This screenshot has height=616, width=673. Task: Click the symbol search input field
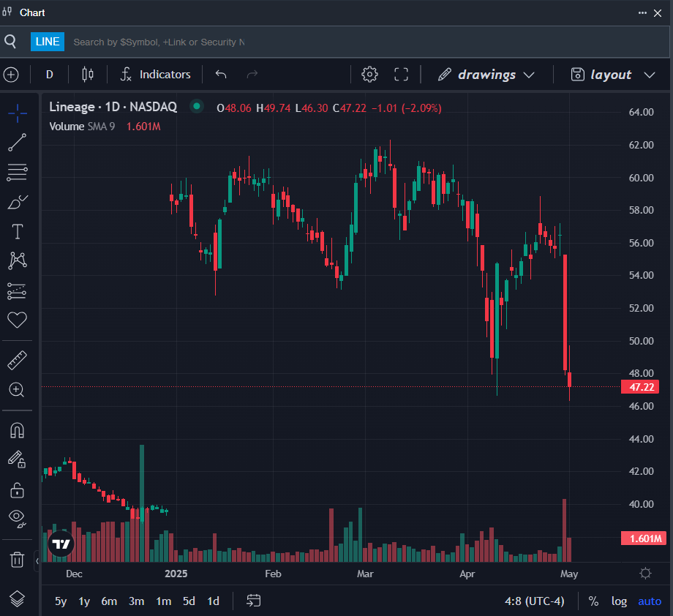tap(159, 42)
